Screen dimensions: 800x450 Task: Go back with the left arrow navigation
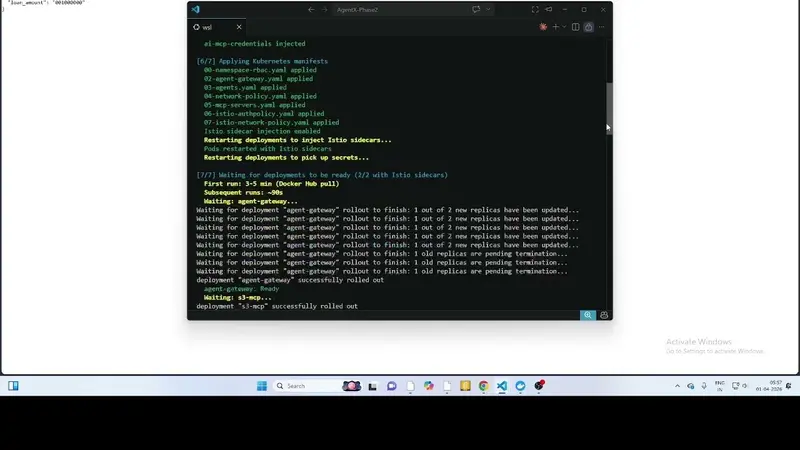(x=311, y=9)
